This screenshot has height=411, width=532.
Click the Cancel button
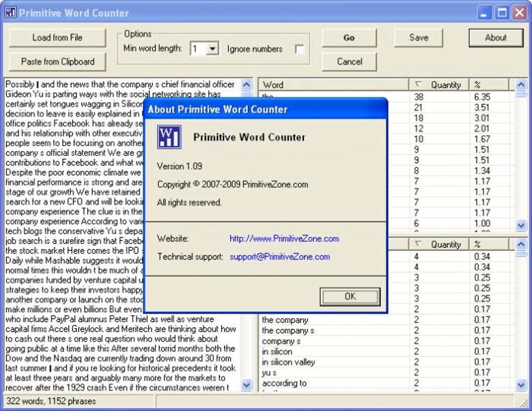coord(349,62)
